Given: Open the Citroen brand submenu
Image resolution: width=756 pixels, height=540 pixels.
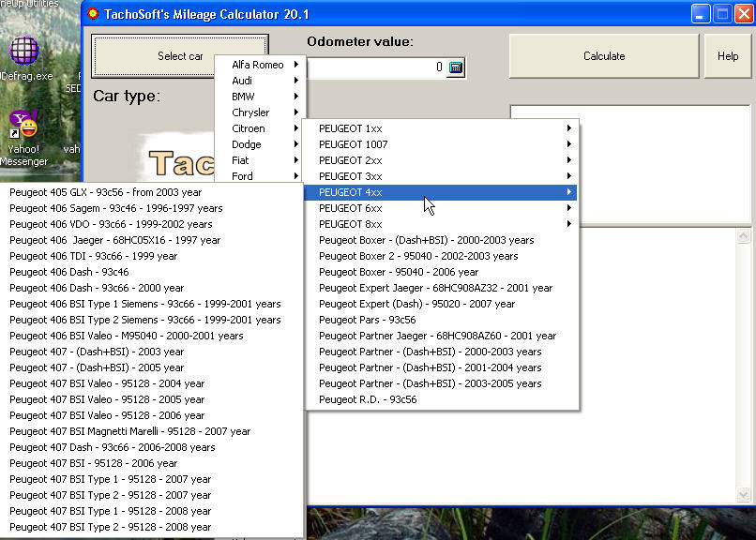Looking at the screenshot, I should (x=261, y=128).
